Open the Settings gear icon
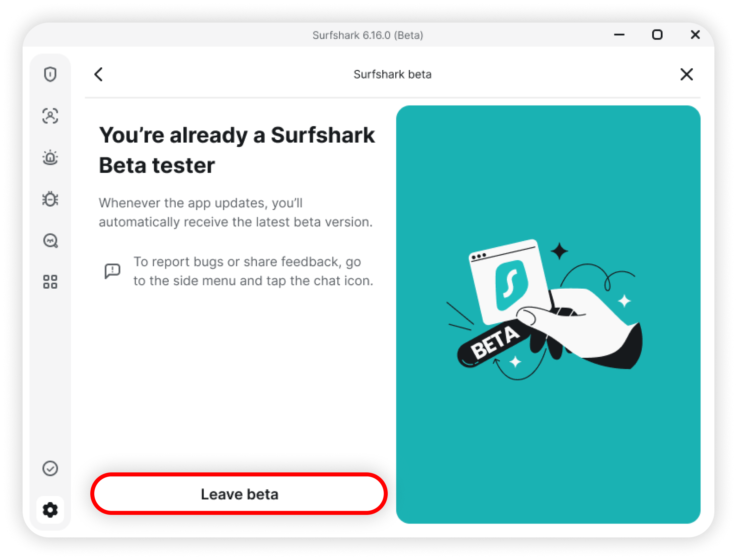 pos(50,510)
